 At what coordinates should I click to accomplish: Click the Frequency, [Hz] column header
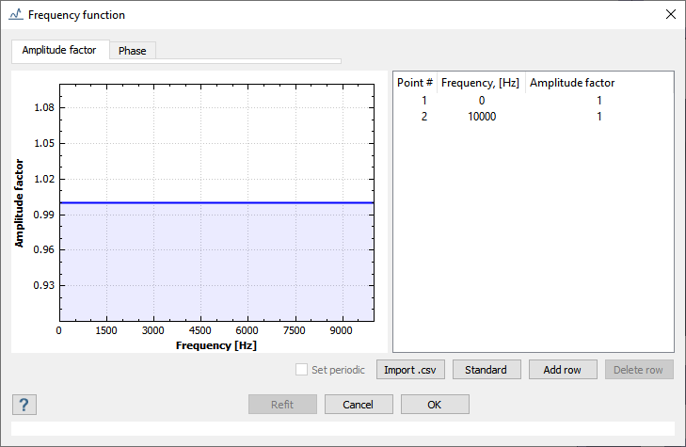coord(481,83)
